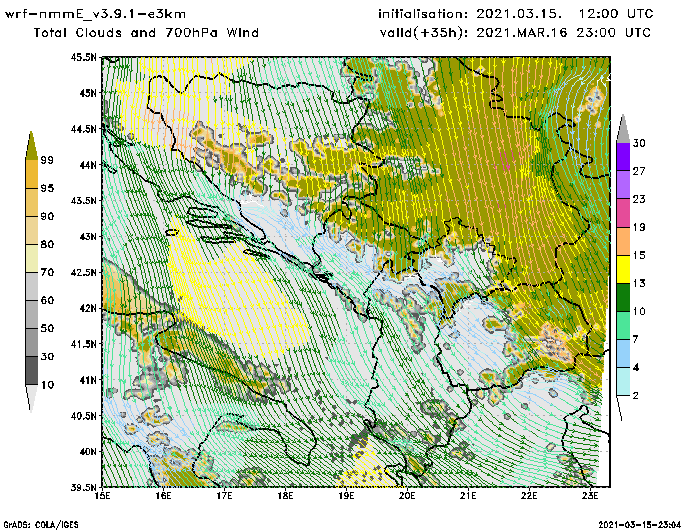This screenshot has height=530, width=700.
Task: Click the olive above-99 triangle on cloud legend
Action: click(31, 145)
